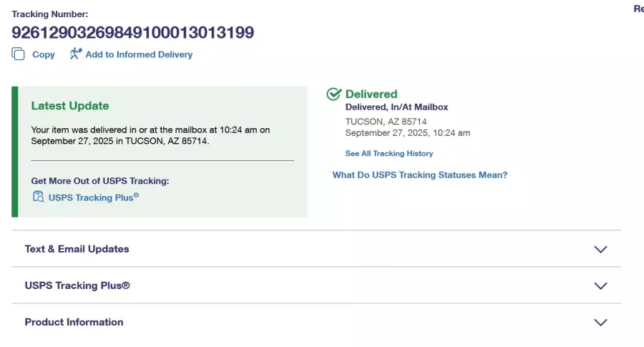Screen dimensions: 644x347
Task: Click the Product Information section title
Action: click(74, 322)
